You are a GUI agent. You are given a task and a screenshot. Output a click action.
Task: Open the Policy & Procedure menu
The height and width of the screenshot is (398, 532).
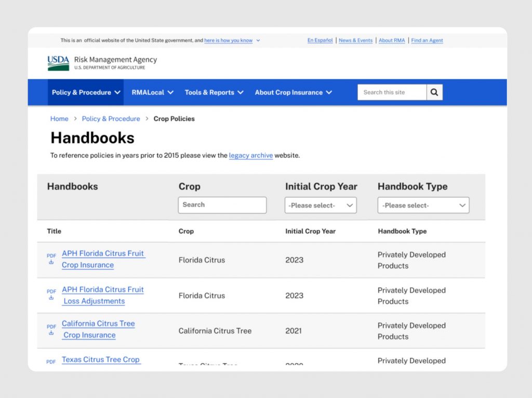(x=86, y=92)
